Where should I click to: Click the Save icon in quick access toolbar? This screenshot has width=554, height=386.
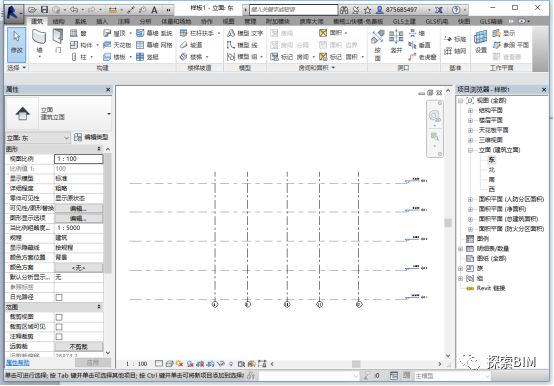(x=44, y=10)
